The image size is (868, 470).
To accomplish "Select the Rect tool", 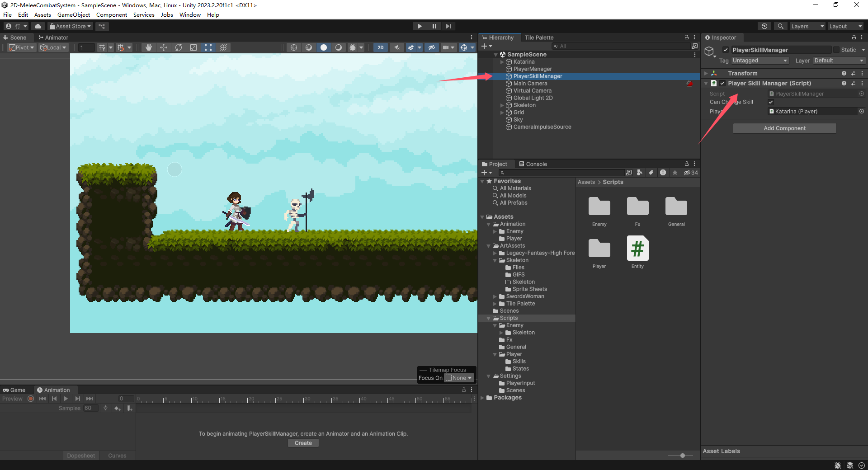I will (208, 47).
